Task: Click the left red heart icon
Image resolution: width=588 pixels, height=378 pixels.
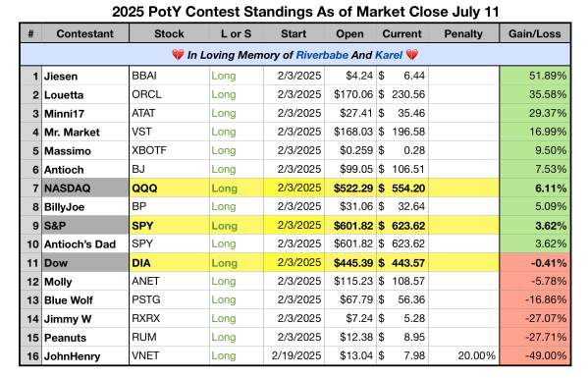Action: click(x=178, y=55)
